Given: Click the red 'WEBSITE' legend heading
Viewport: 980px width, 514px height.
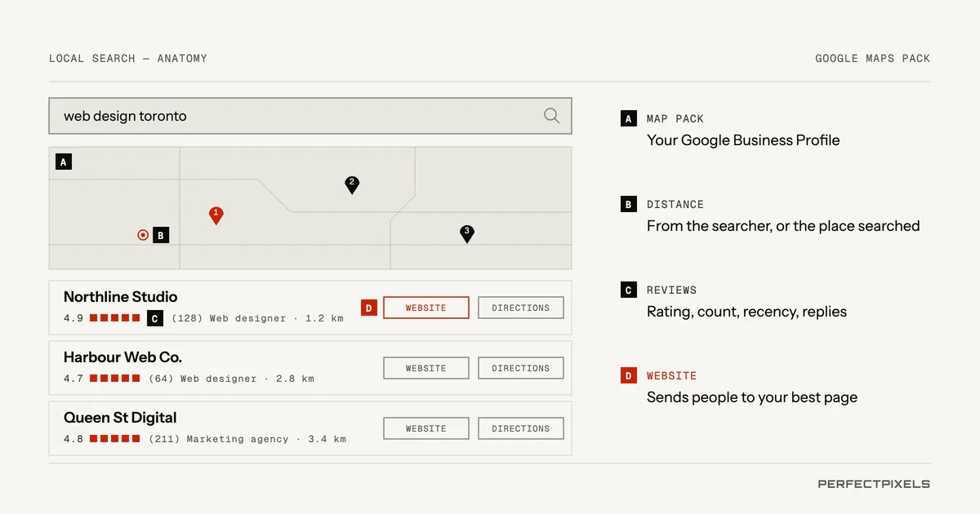Looking at the screenshot, I should coord(672,376).
